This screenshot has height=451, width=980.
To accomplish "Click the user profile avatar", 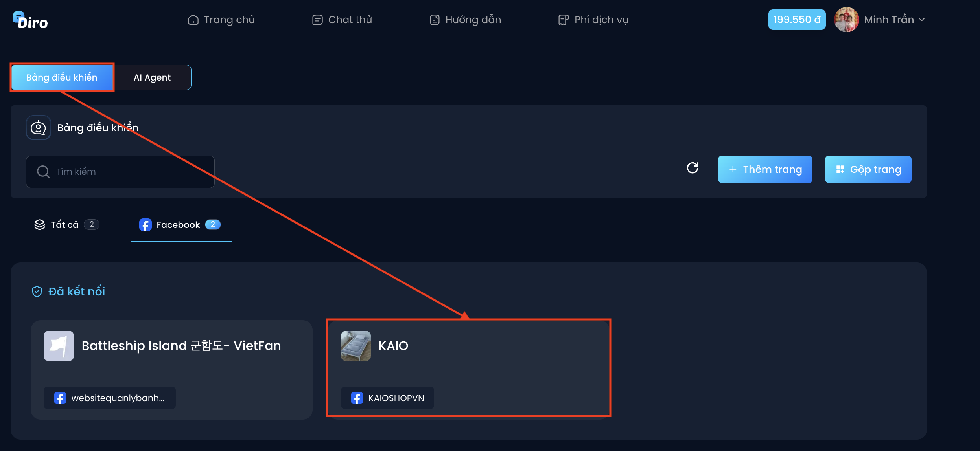I will [846, 20].
